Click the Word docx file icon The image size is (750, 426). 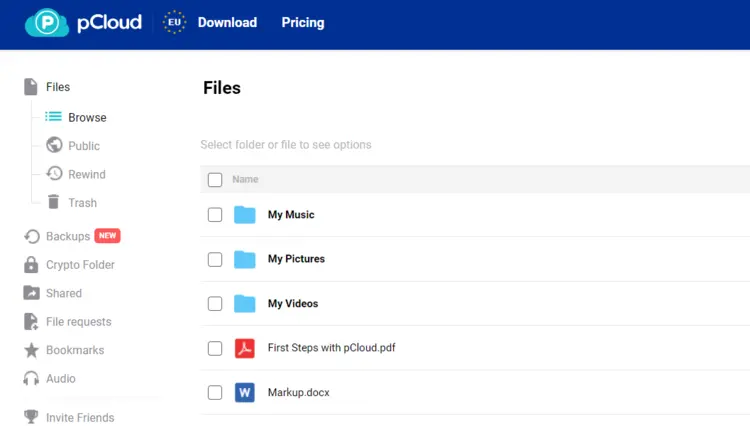coord(244,393)
